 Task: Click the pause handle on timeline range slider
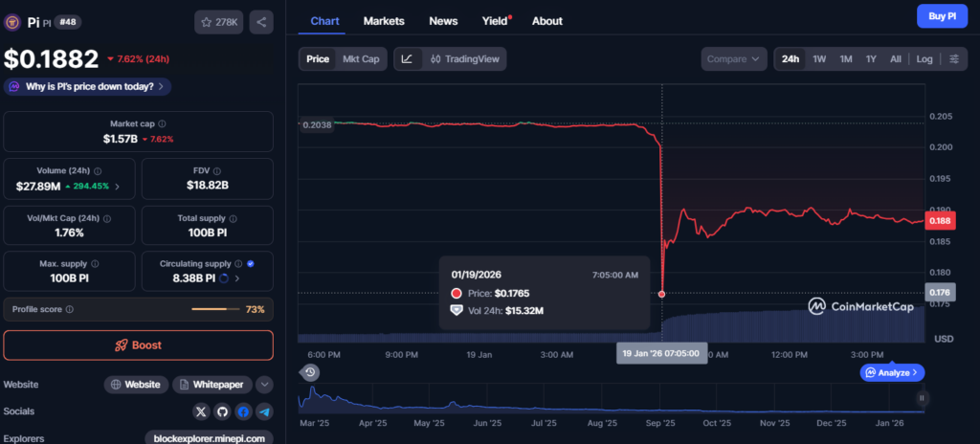(x=922, y=397)
